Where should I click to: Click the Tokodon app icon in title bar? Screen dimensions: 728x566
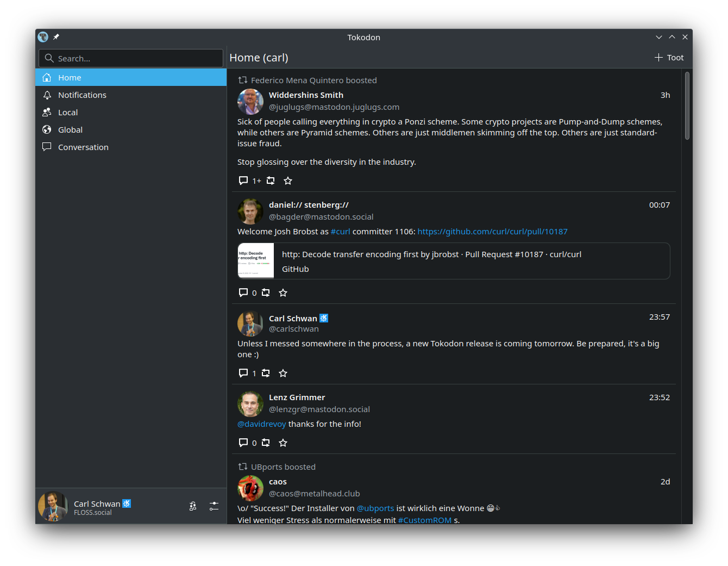[x=43, y=37]
